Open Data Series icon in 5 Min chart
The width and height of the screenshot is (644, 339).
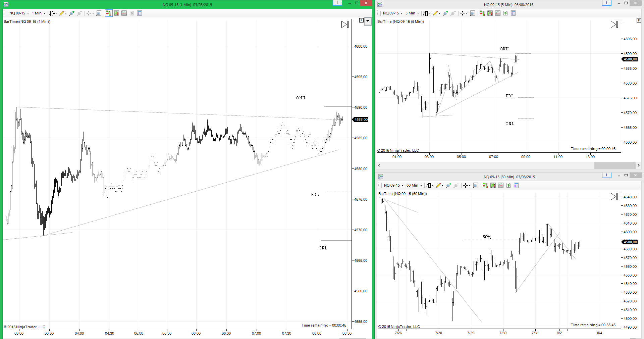pyautogui.click(x=490, y=13)
